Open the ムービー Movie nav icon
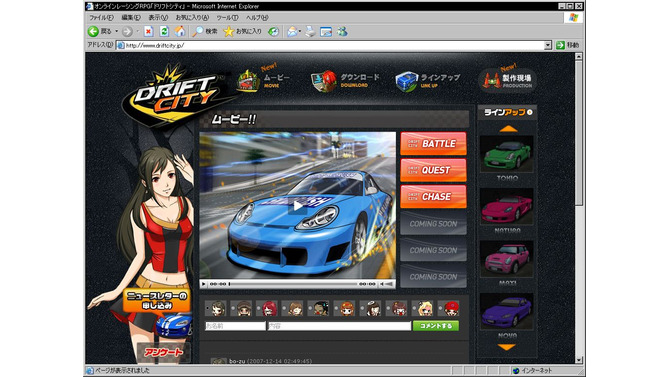Screen dimensions: 670x377 point(248,81)
